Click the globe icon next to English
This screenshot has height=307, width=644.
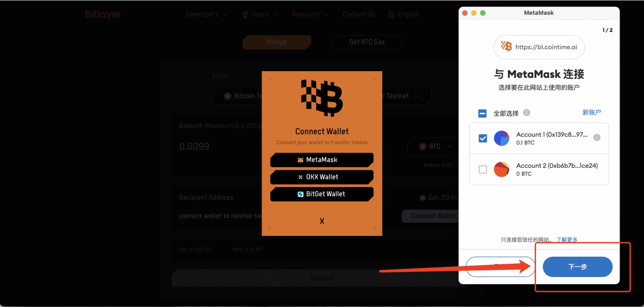391,15
